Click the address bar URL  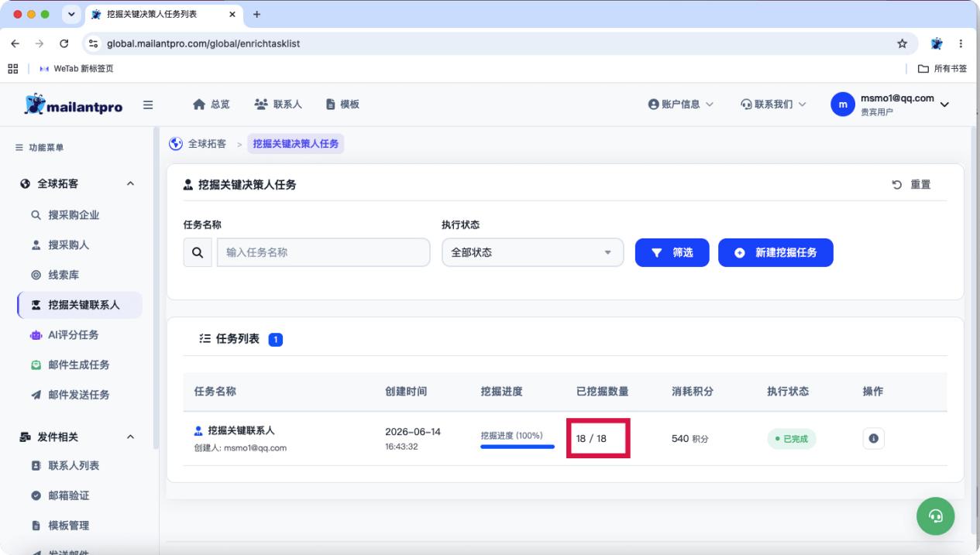click(x=204, y=43)
